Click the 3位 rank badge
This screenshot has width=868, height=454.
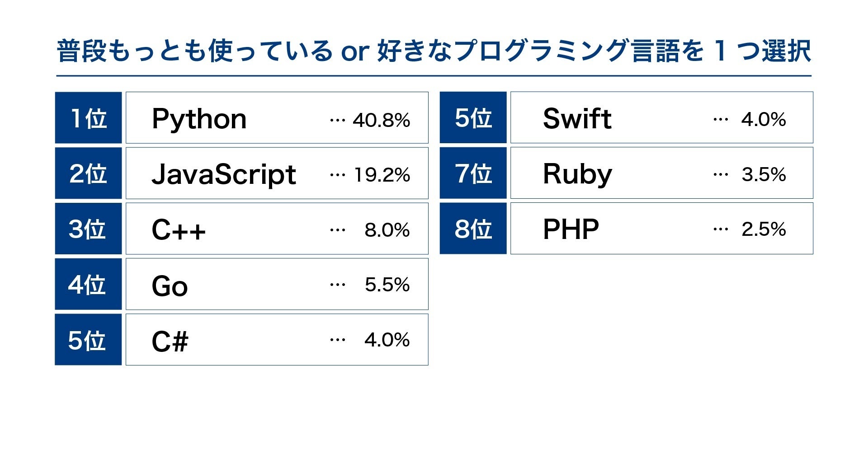point(88,229)
